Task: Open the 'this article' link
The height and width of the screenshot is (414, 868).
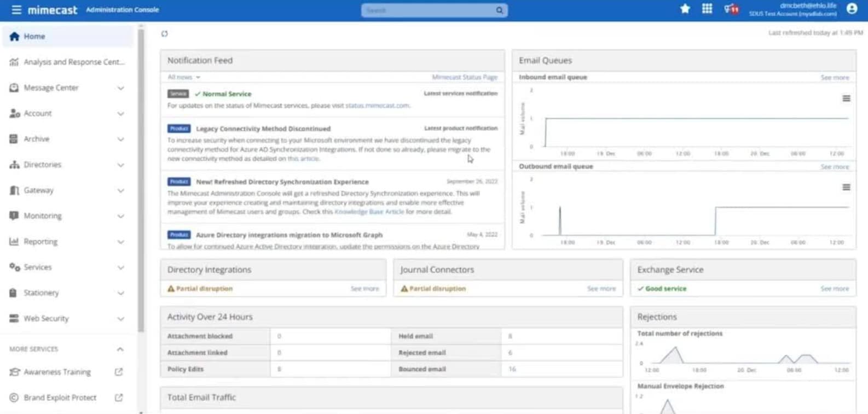Action: point(303,159)
